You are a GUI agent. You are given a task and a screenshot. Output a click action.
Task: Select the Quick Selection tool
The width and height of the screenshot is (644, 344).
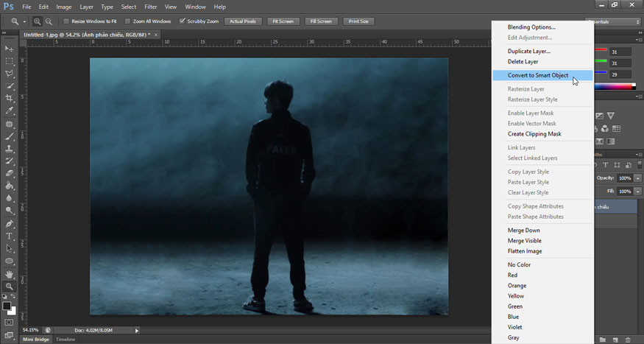(9, 86)
